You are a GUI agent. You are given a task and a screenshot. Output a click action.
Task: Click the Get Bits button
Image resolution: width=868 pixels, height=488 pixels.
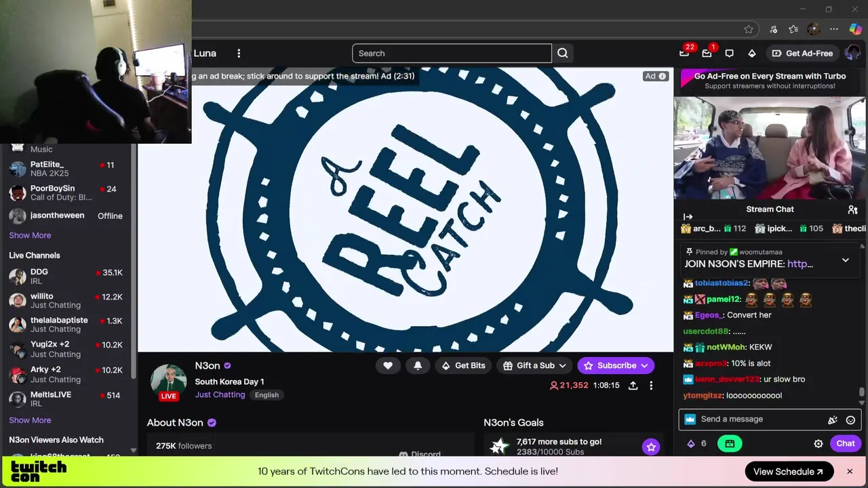[x=462, y=365]
